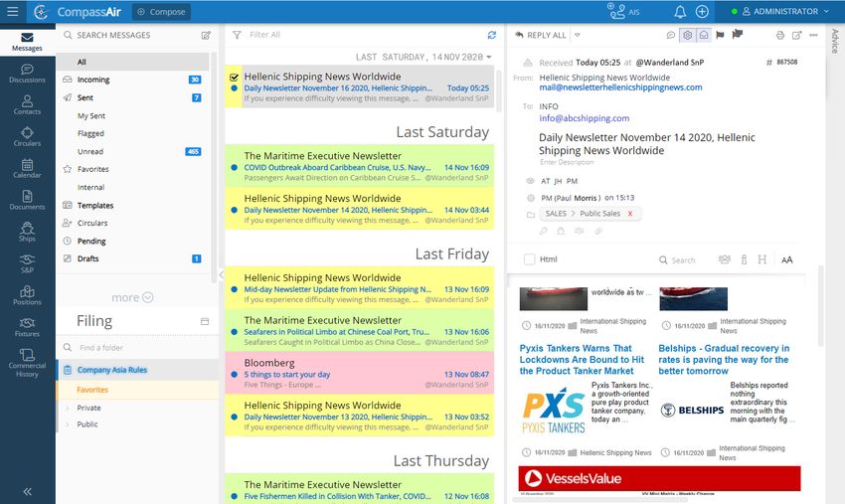The width and height of the screenshot is (845, 504).
Task: Open Calendar in the sidebar
Action: click(x=27, y=169)
